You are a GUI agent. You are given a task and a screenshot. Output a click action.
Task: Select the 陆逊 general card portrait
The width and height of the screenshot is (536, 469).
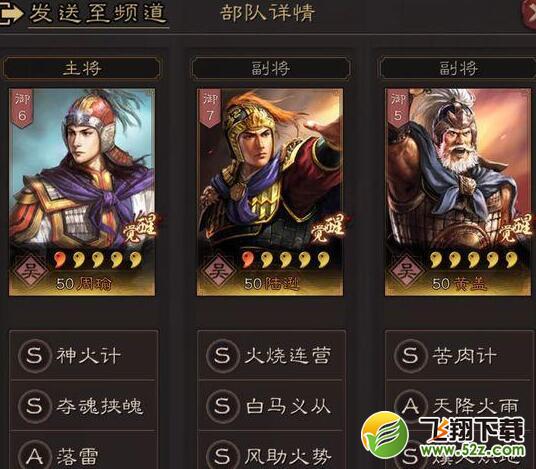270,192
